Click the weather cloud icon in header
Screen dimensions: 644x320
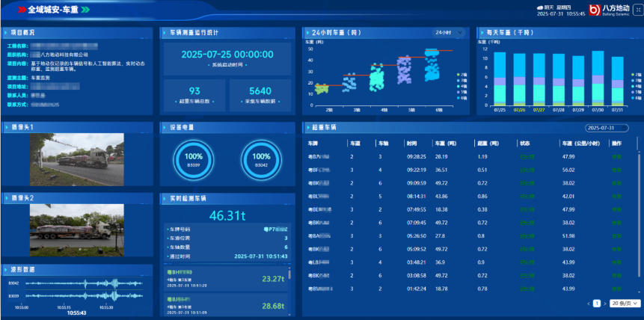click(x=540, y=7)
